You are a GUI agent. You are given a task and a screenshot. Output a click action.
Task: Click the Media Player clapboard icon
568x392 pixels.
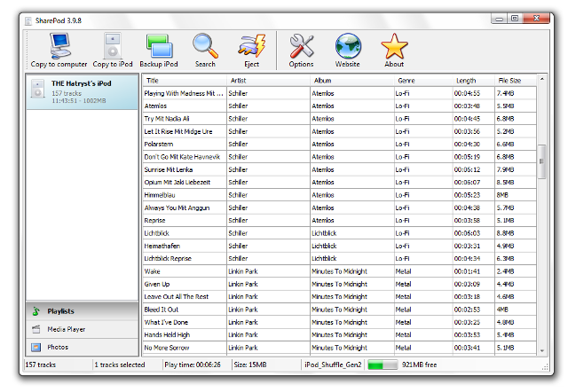tap(35, 329)
